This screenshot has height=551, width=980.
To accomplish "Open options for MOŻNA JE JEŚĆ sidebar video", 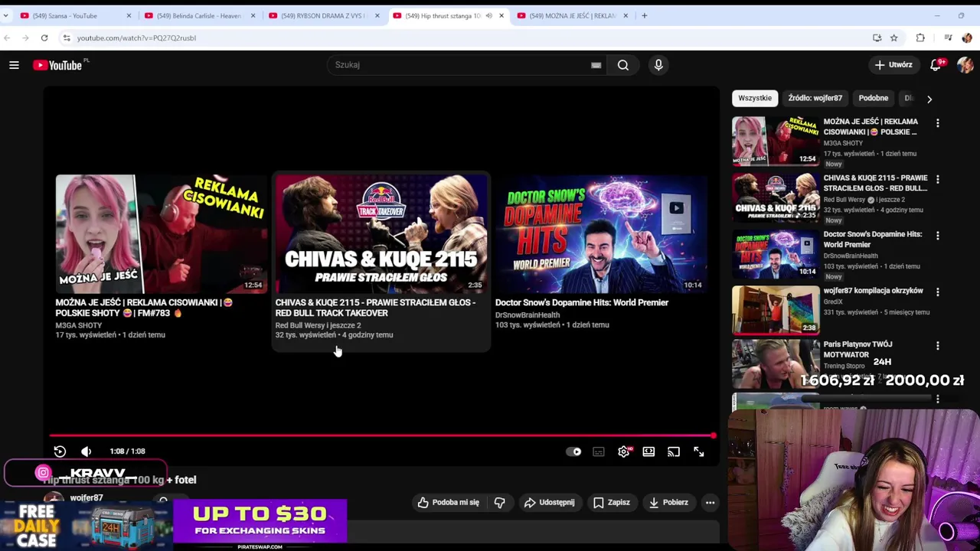I will (x=937, y=123).
